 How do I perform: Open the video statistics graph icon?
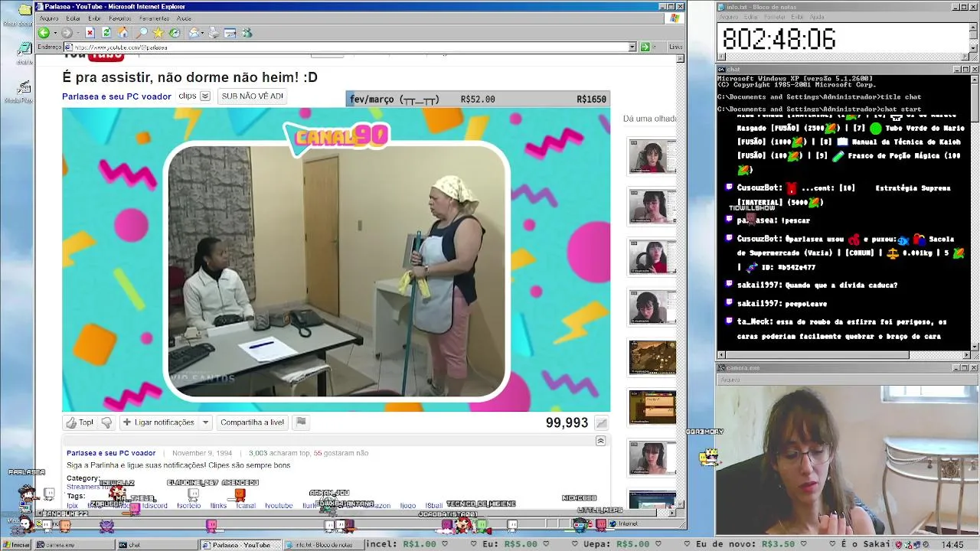[602, 423]
